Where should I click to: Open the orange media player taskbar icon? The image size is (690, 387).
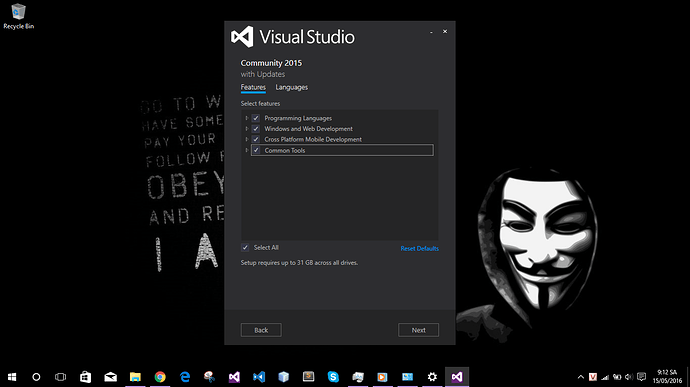pyautogui.click(x=382, y=377)
